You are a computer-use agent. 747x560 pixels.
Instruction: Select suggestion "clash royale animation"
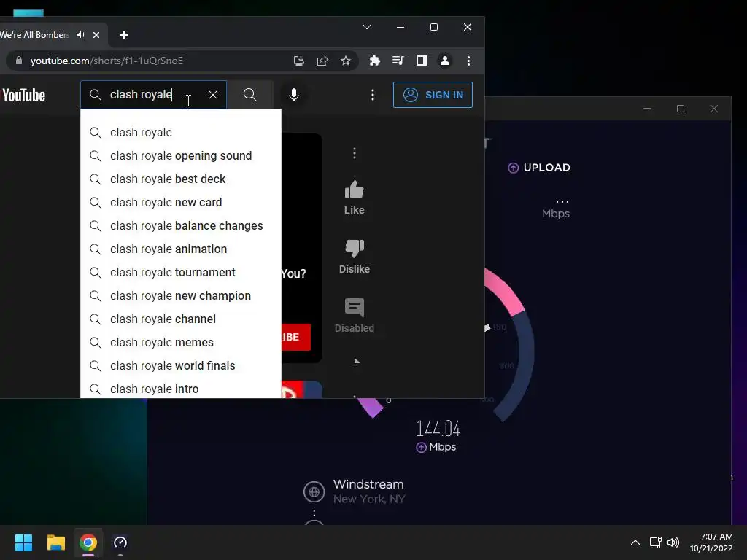coord(181,249)
